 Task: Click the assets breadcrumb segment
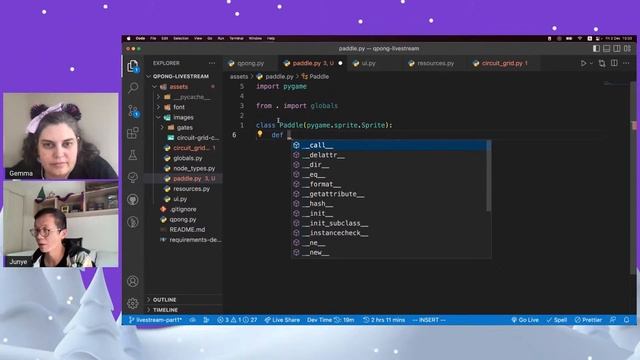coord(239,77)
